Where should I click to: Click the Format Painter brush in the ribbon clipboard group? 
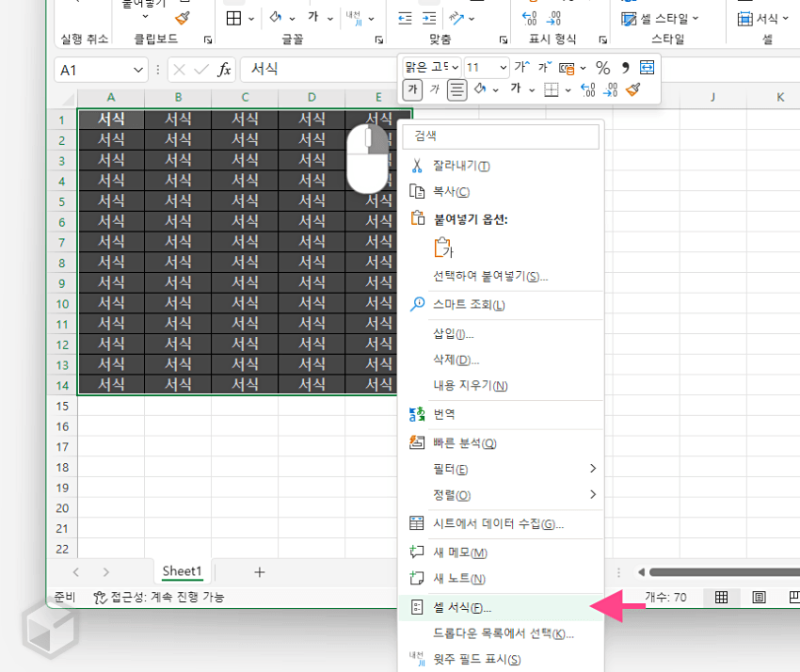click(183, 19)
